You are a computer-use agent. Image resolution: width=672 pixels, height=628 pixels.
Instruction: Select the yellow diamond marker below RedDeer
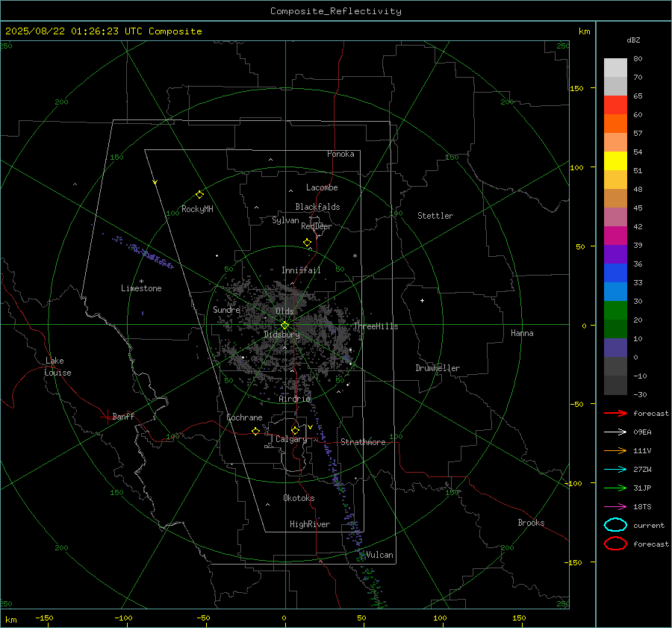(x=308, y=243)
